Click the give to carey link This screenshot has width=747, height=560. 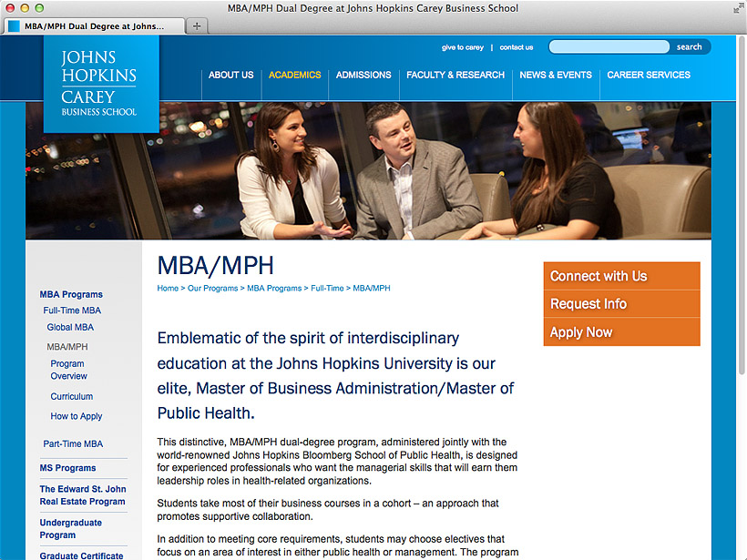pyautogui.click(x=463, y=47)
